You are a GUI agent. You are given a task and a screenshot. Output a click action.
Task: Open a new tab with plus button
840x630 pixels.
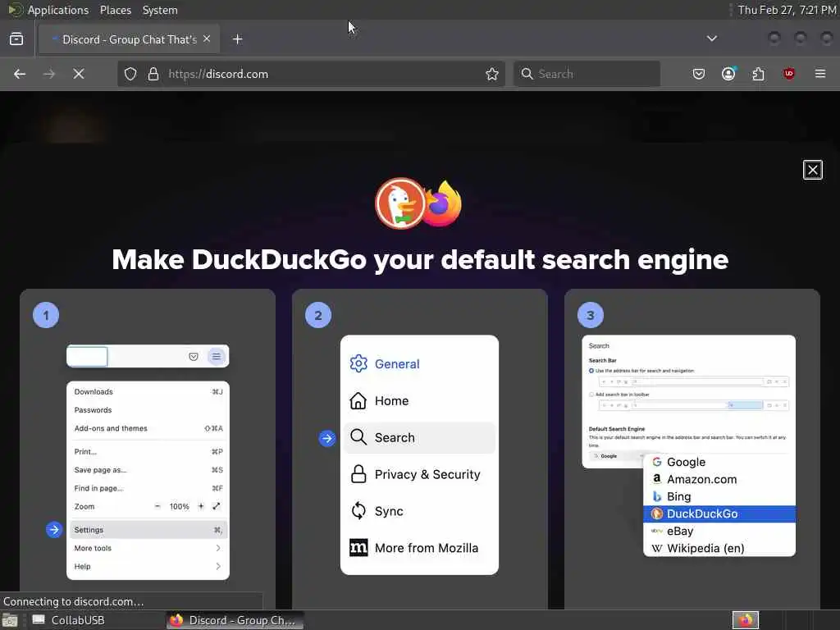click(237, 39)
